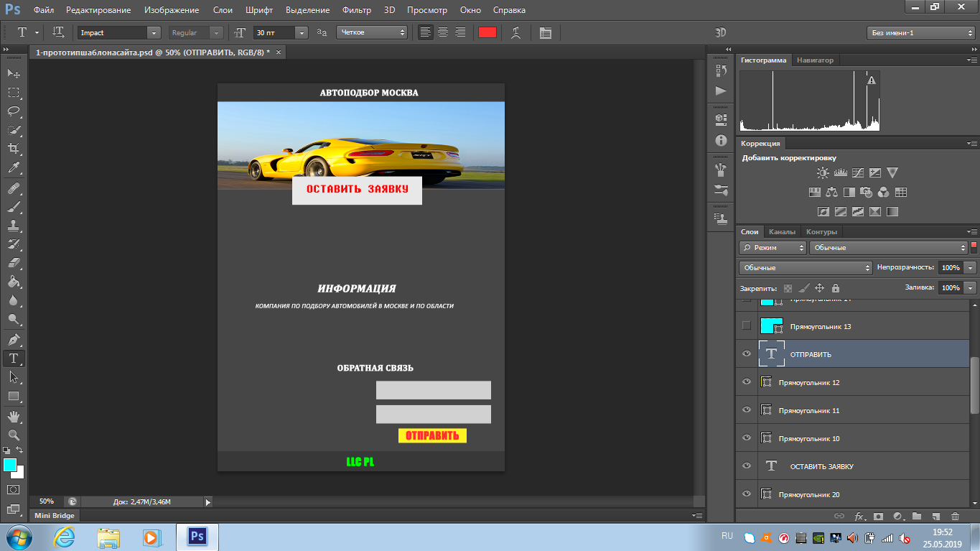Select the Pen tool
This screenshot has height=551, width=980.
[x=13, y=339]
